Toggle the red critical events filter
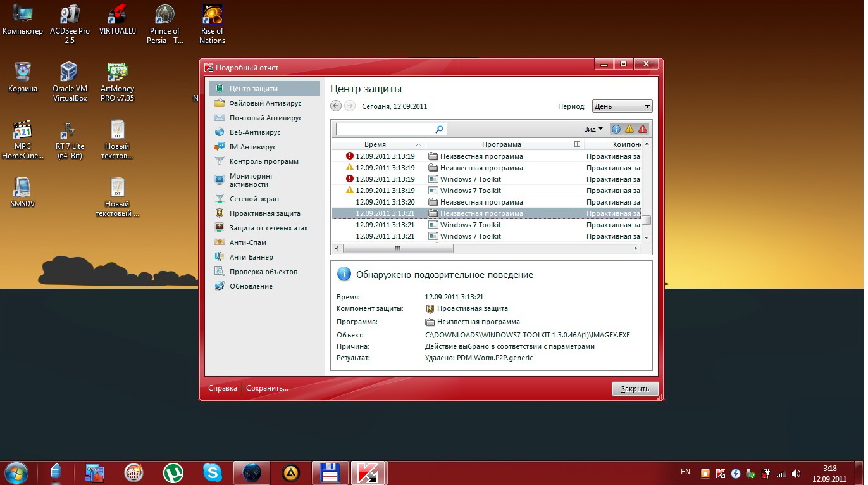The image size is (868, 485). tap(643, 129)
